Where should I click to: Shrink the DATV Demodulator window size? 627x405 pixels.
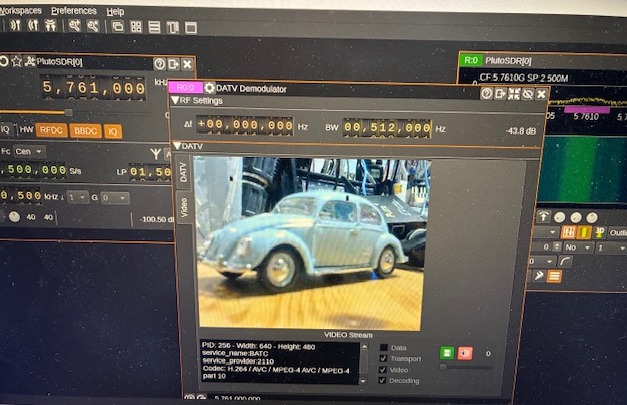514,94
